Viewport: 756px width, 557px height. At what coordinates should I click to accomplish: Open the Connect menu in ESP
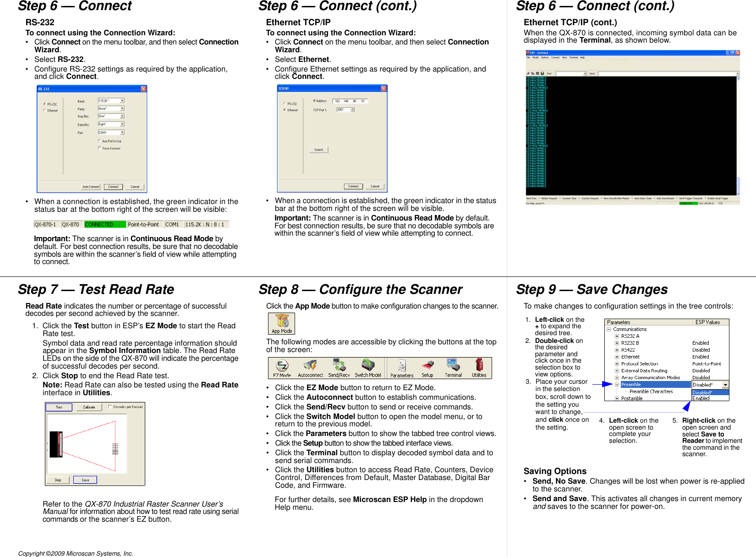(x=555, y=57)
